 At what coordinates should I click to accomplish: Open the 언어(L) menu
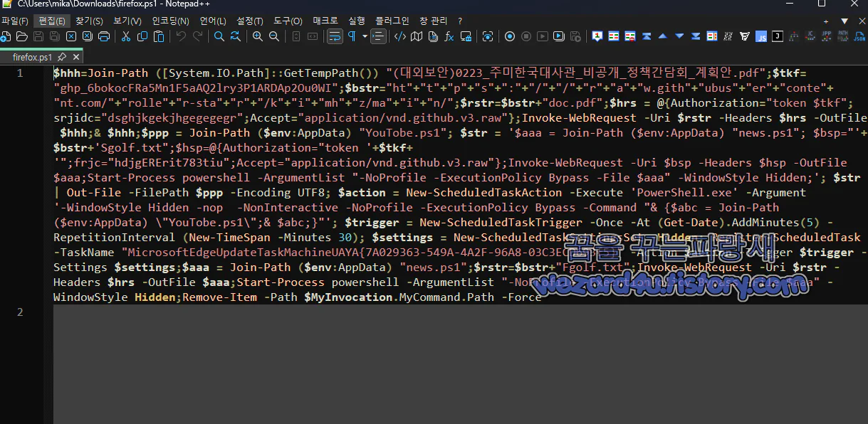(x=213, y=21)
